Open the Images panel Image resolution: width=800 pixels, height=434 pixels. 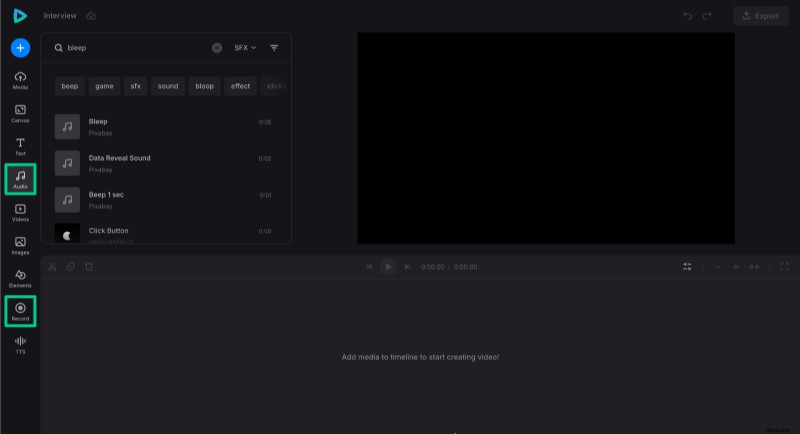20,246
